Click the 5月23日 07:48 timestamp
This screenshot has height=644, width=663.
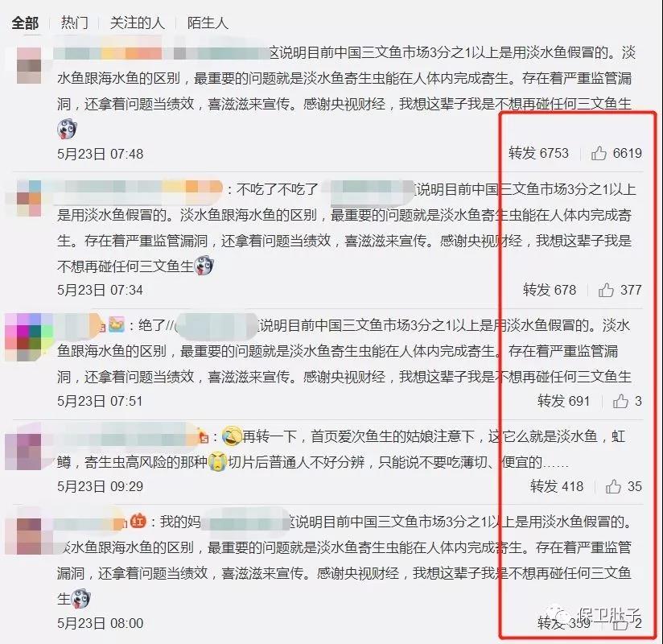tap(101, 154)
